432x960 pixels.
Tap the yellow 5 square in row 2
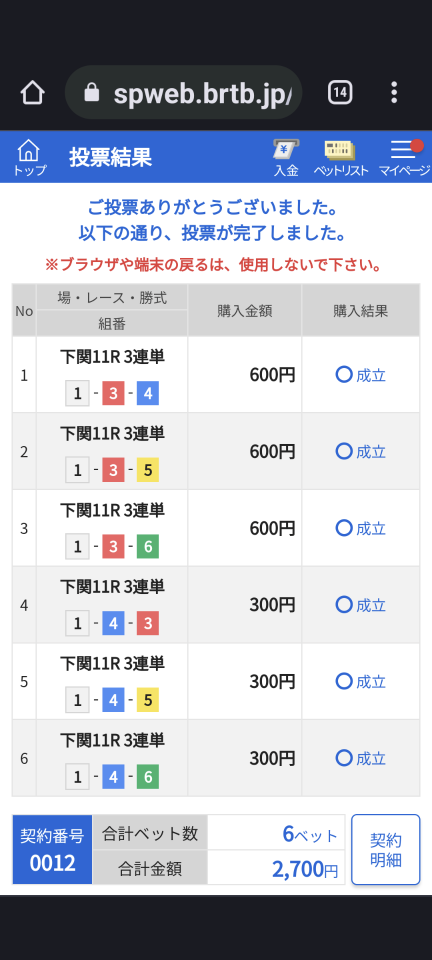point(147,470)
